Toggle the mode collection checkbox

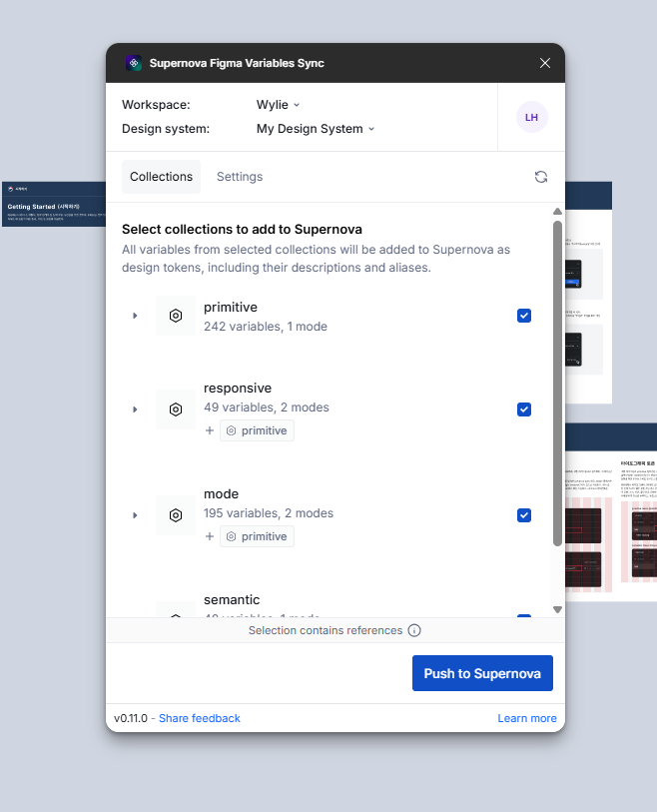524,515
